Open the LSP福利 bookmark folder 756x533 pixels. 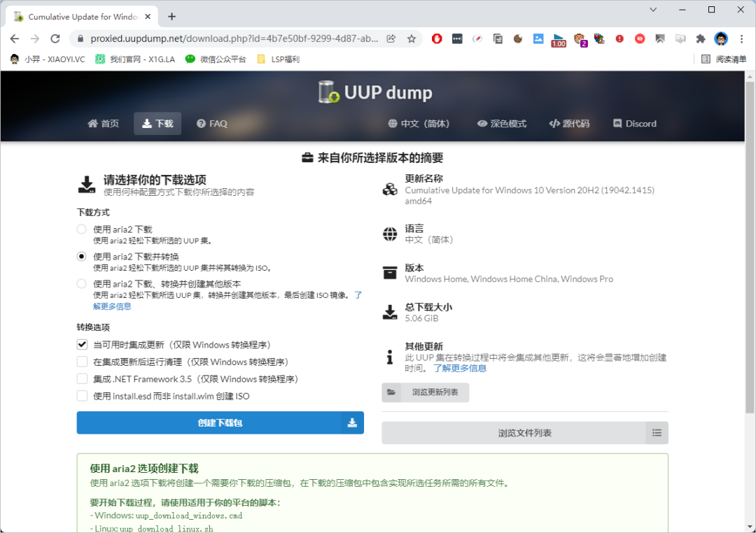278,59
